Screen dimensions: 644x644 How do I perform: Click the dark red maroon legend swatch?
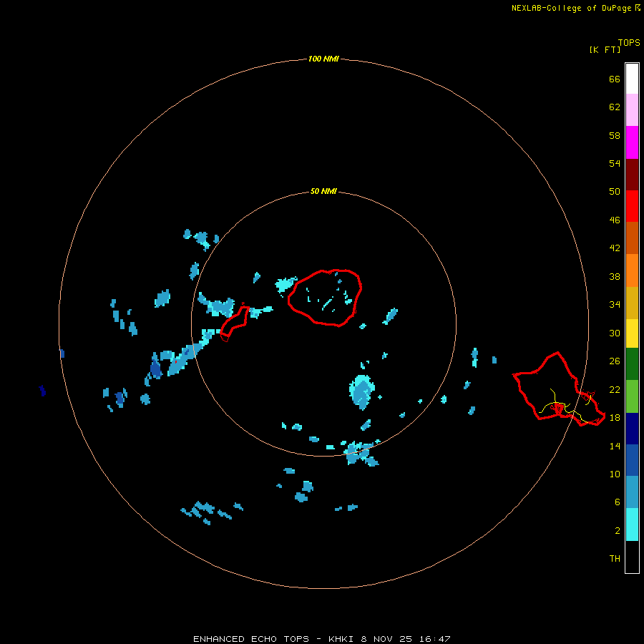tap(632, 175)
